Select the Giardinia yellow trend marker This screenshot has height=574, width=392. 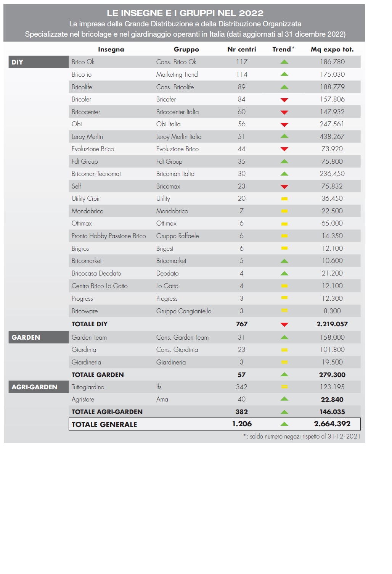click(284, 350)
